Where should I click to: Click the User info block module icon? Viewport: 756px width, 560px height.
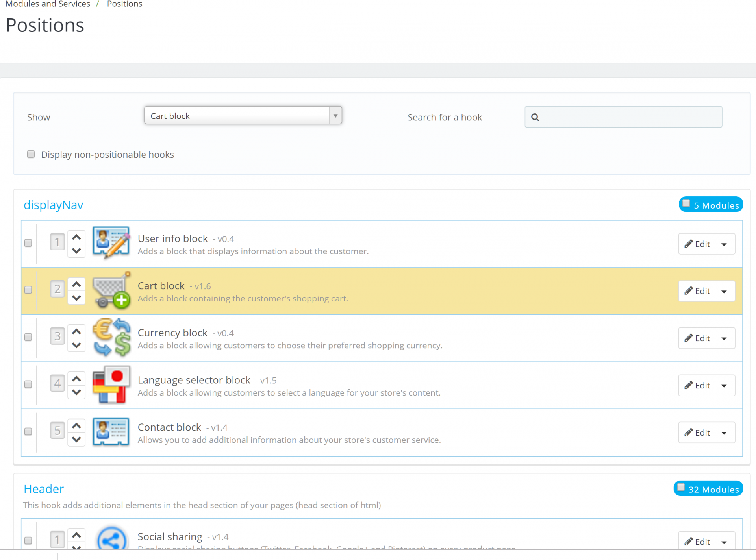coord(111,242)
